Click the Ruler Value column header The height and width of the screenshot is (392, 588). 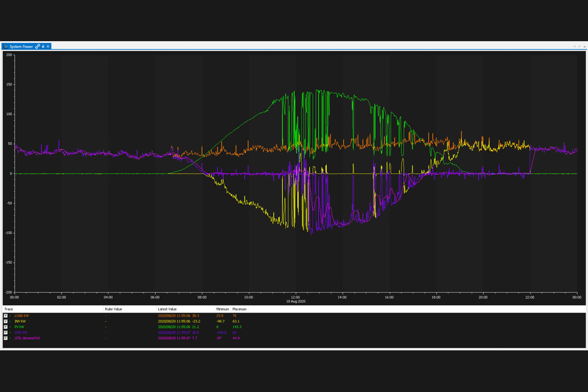click(113, 310)
